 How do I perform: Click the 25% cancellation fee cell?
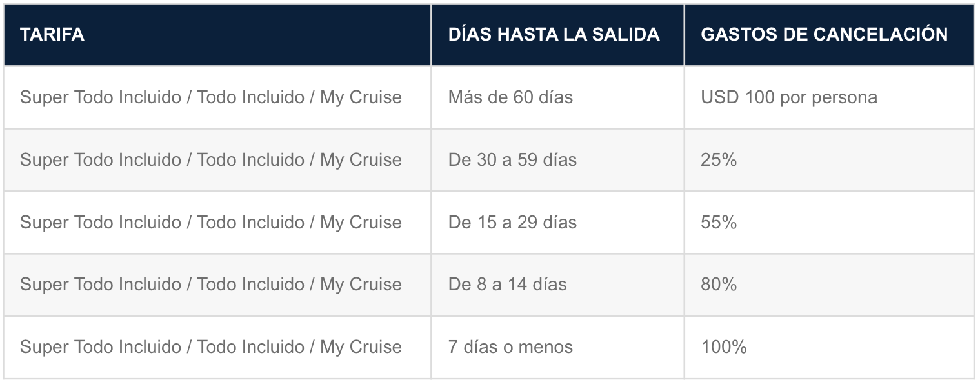click(829, 160)
